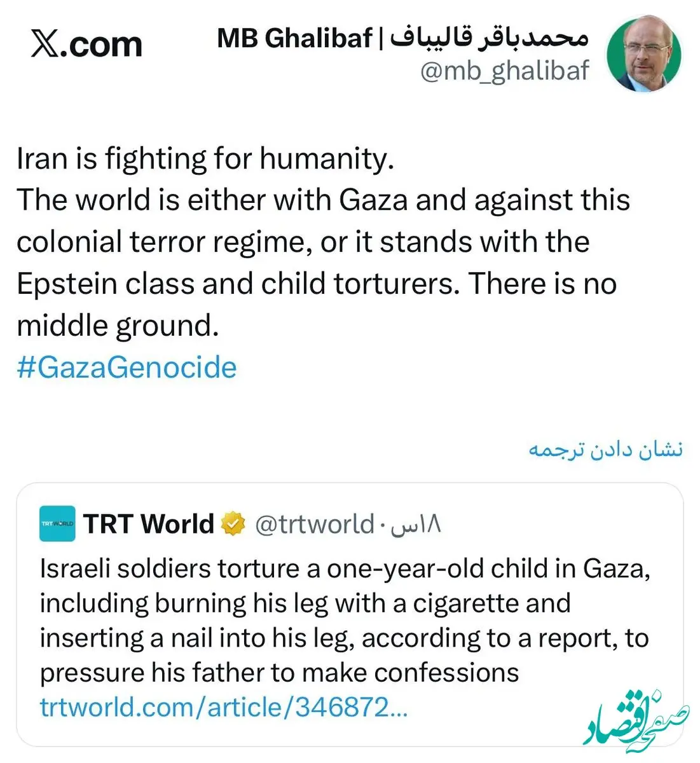Viewport: 700px width, 763px height.
Task: Show translation via نشان دادن ترجمه
Action: point(605,450)
